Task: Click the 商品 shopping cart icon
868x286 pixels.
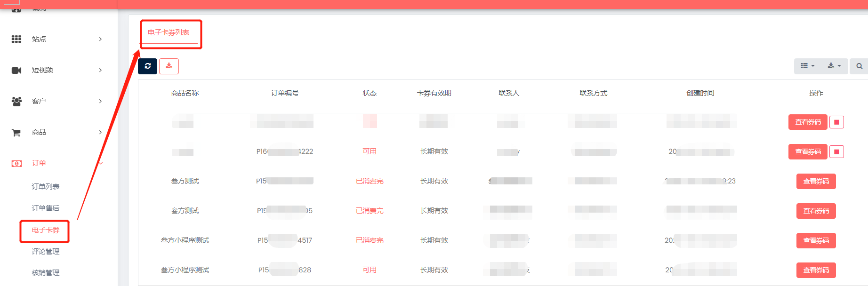Action: tap(16, 132)
